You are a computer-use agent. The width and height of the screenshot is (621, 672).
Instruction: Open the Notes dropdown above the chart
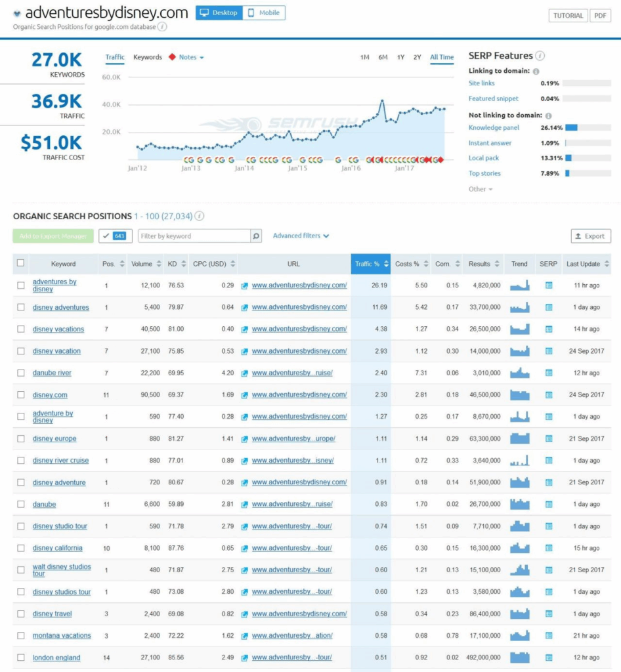click(x=192, y=57)
